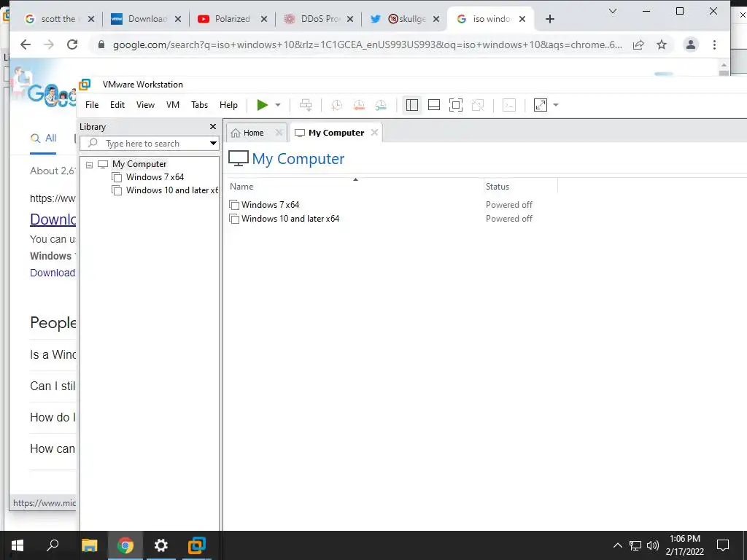Select Windows 7 x64 in Library tree

pyautogui.click(x=155, y=177)
